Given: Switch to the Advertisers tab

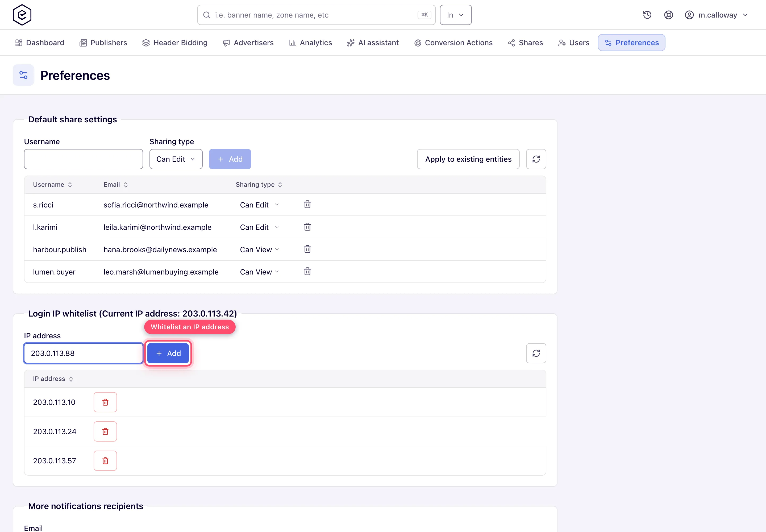Looking at the screenshot, I should point(248,43).
